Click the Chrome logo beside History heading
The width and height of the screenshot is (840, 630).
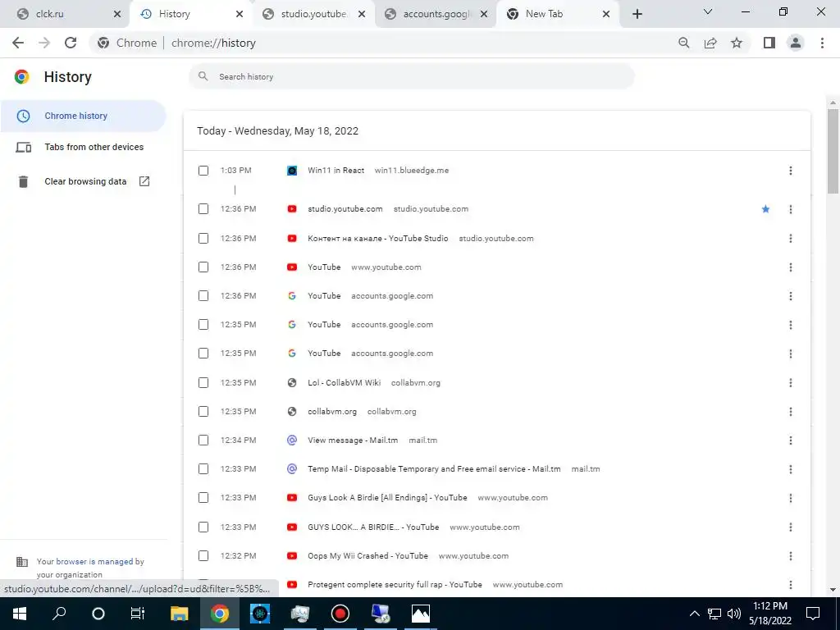(22, 76)
